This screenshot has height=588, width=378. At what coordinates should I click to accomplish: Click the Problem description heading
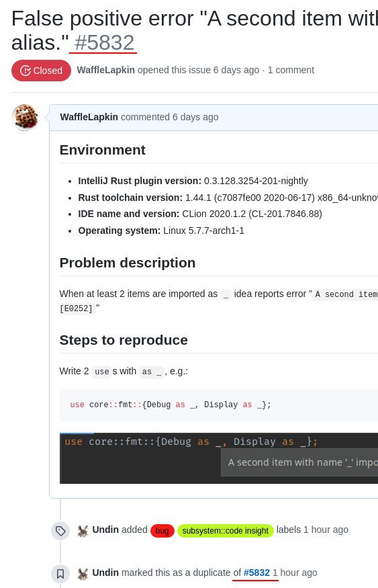tap(128, 263)
